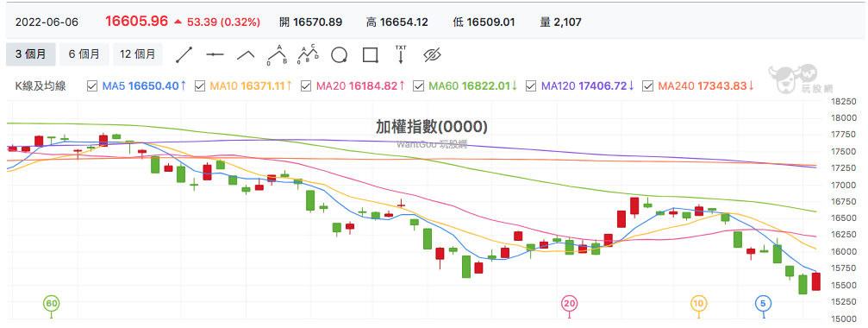868x328 pixels.
Task: Uncheck the MA5 moving average checkbox
Action: point(92,85)
